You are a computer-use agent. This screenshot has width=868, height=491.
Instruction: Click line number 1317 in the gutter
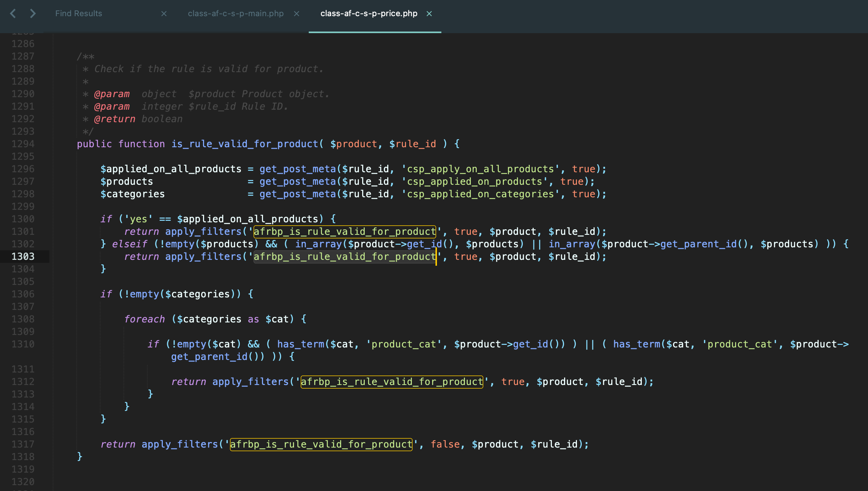click(23, 444)
